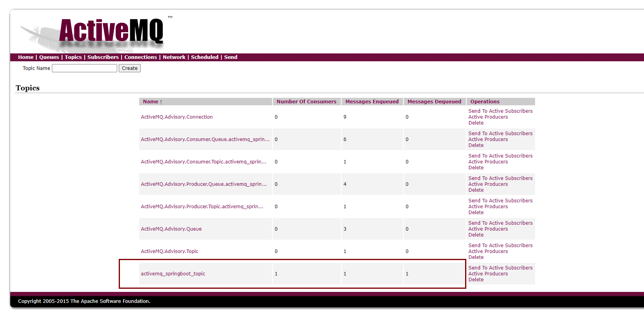644x330 pixels.
Task: Sort by Messages Dequeued header
Action: 434,102
